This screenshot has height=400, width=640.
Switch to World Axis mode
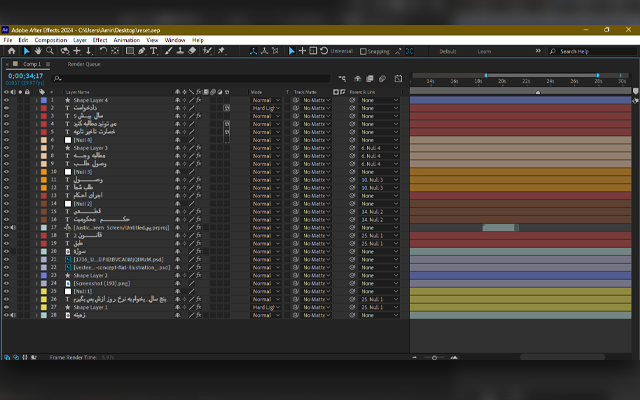tap(264, 51)
